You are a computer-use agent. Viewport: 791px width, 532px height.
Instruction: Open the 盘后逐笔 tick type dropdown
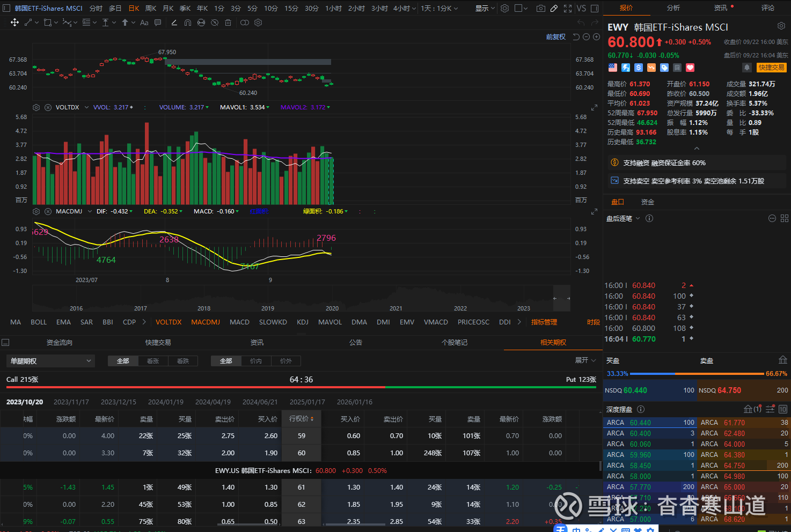623,218
